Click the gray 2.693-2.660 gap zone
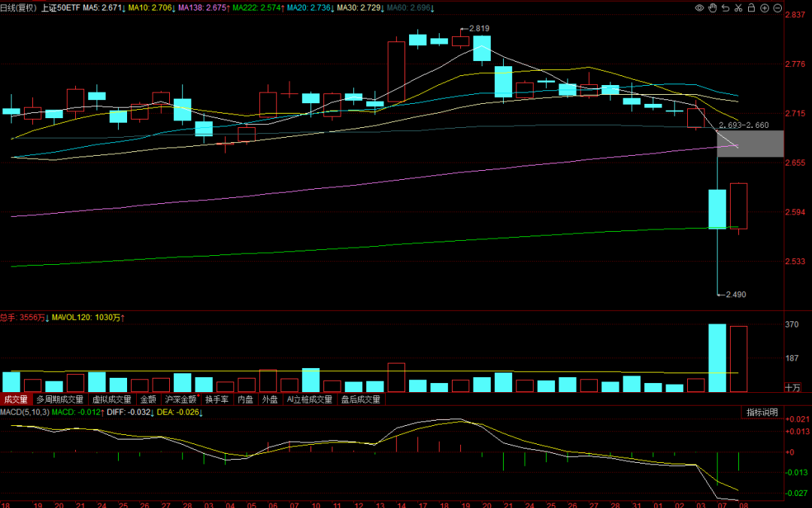 pyautogui.click(x=750, y=144)
